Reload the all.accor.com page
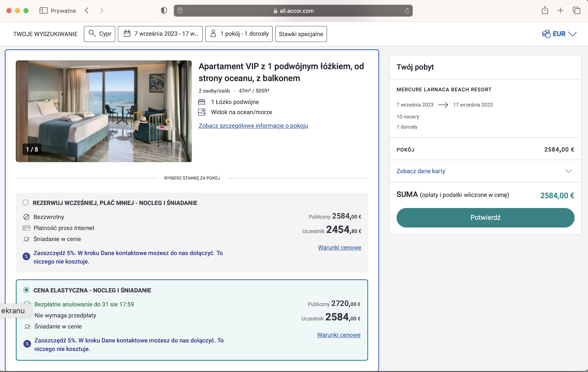The width and height of the screenshot is (588, 372). [407, 11]
